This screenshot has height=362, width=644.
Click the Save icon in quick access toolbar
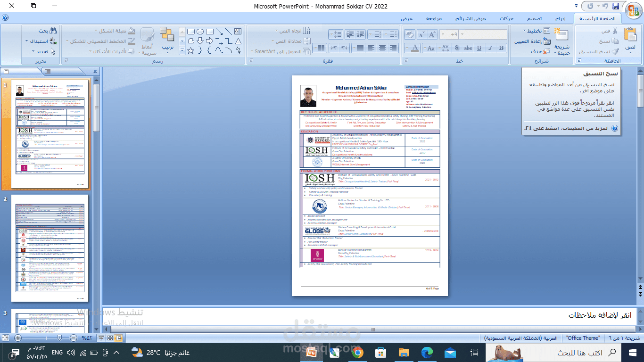tap(616, 6)
